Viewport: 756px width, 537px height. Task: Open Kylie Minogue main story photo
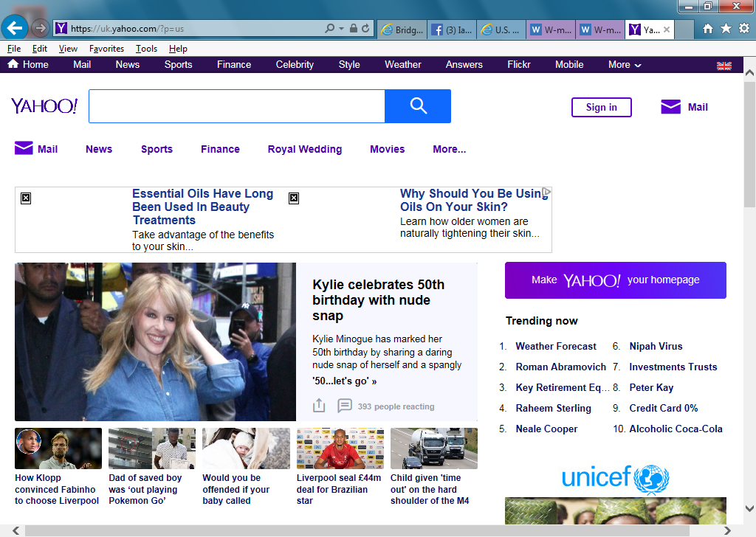tap(155, 342)
